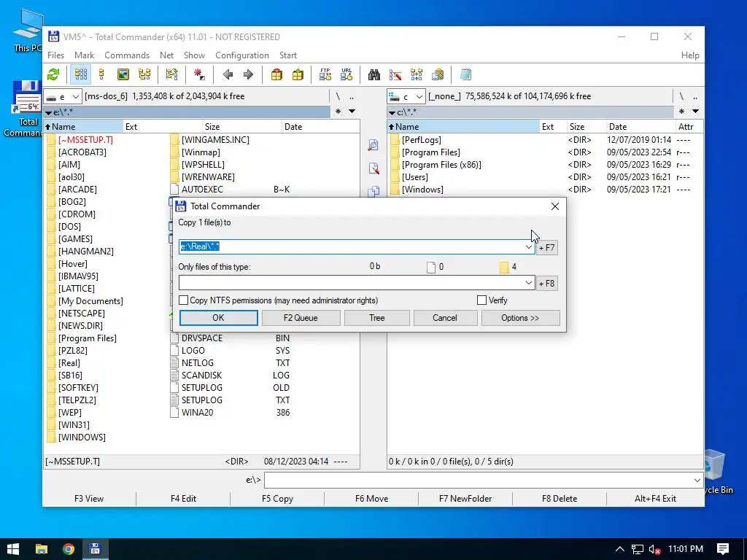Open the Files menu

click(55, 55)
